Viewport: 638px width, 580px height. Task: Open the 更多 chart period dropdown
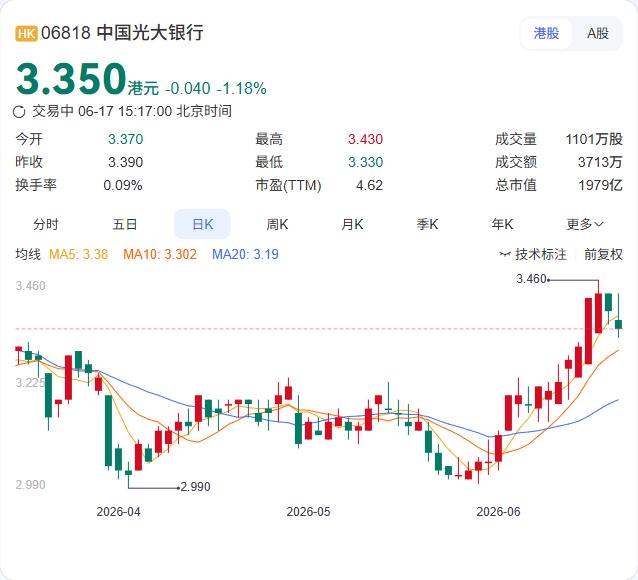pos(585,224)
